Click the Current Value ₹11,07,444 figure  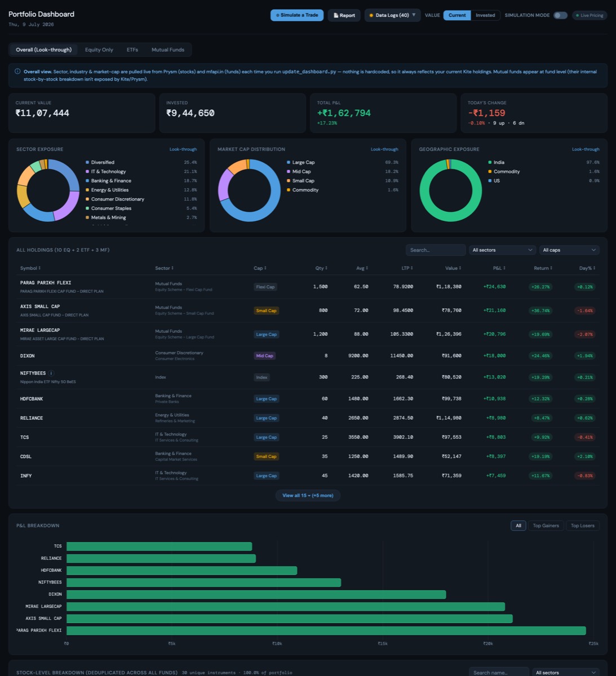tap(42, 113)
